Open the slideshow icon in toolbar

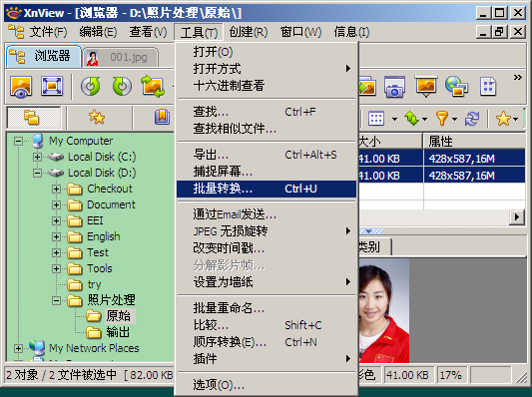pos(426,87)
